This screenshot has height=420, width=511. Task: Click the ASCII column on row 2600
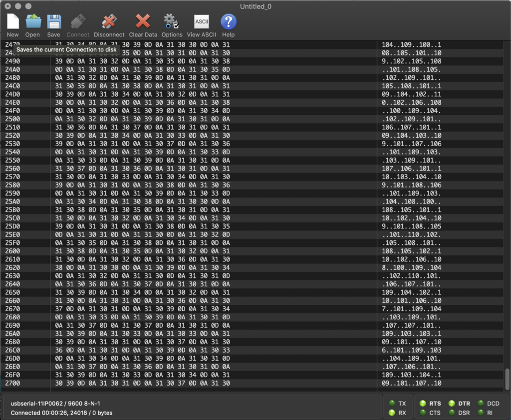point(411,251)
